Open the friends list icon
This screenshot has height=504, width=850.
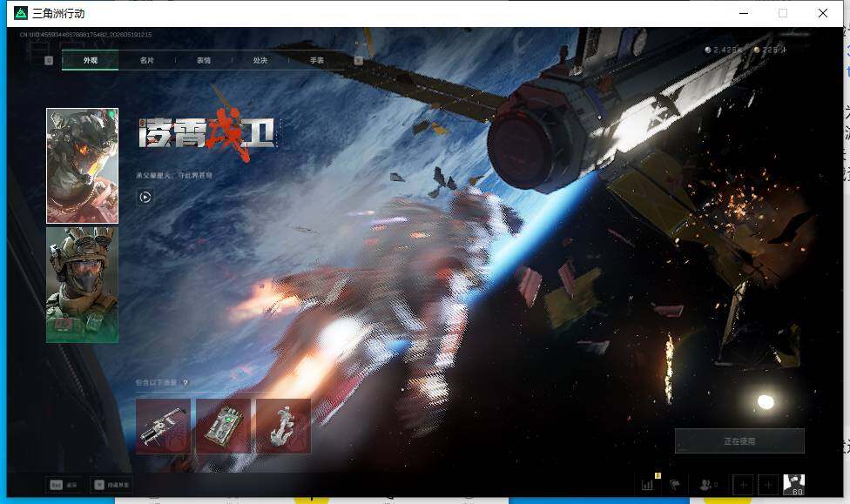709,485
